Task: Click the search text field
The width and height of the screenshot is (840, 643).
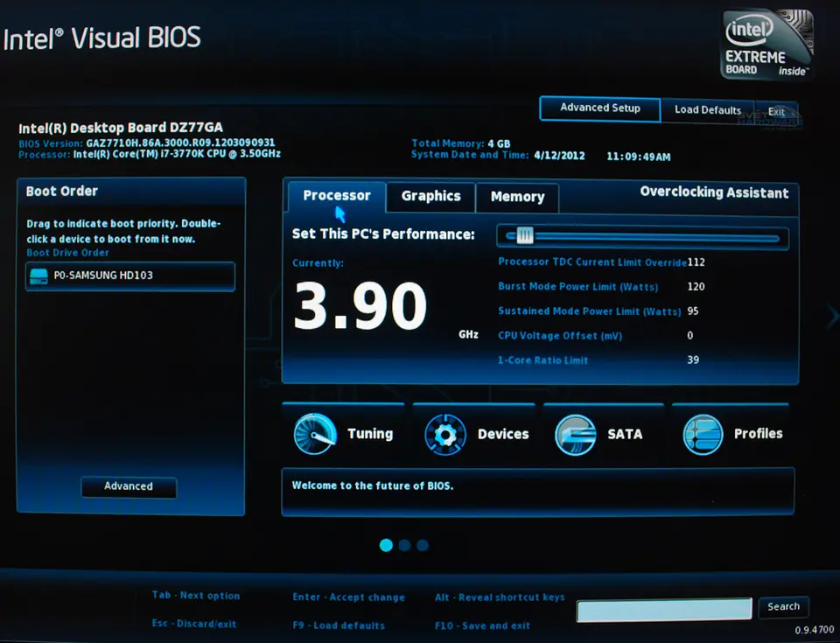Action: point(664,609)
